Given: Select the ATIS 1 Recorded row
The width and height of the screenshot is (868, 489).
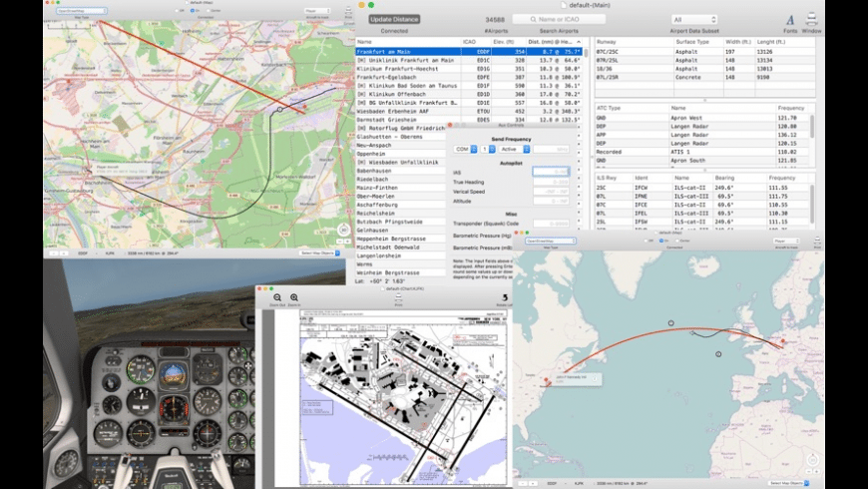Looking at the screenshot, I should 702,152.
